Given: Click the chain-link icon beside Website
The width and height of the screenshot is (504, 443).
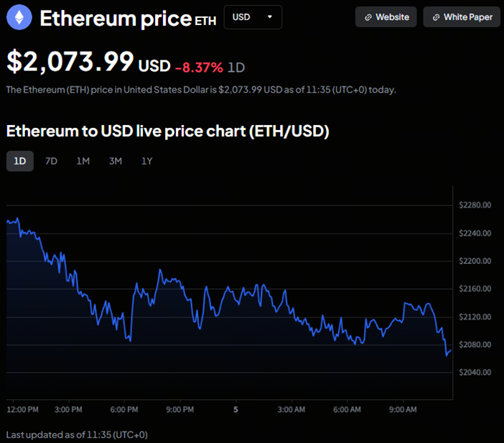Looking at the screenshot, I should click(368, 17).
